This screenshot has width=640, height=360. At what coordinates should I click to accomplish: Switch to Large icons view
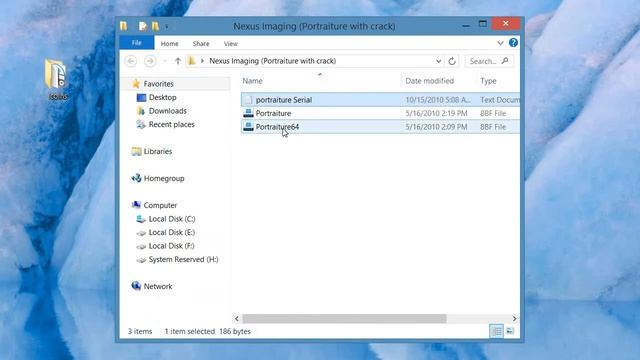(x=510, y=331)
